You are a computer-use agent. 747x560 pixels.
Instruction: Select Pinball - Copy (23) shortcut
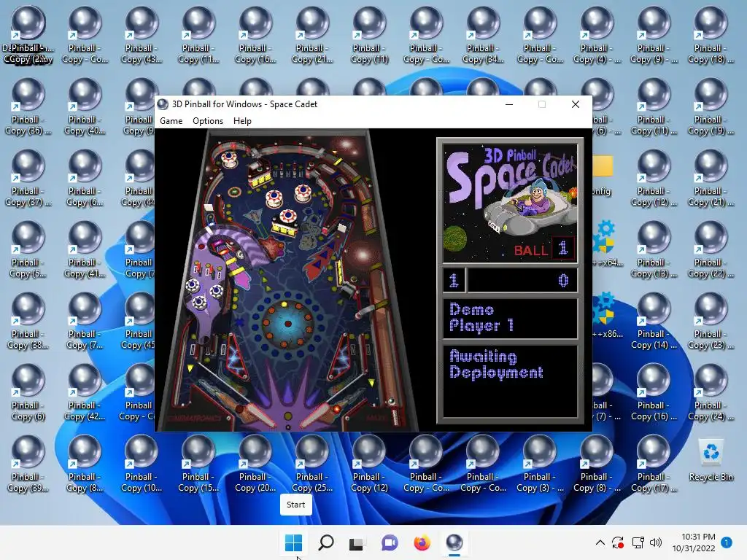711,321
